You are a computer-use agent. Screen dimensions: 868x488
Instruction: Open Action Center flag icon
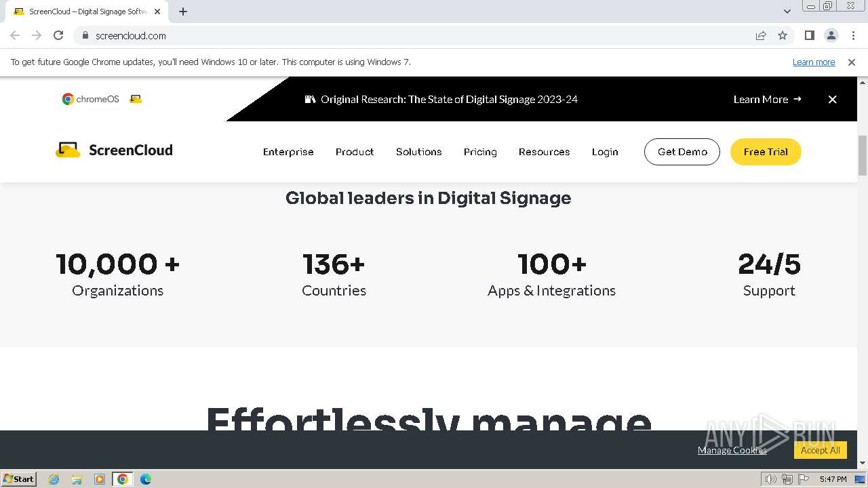coord(804,479)
